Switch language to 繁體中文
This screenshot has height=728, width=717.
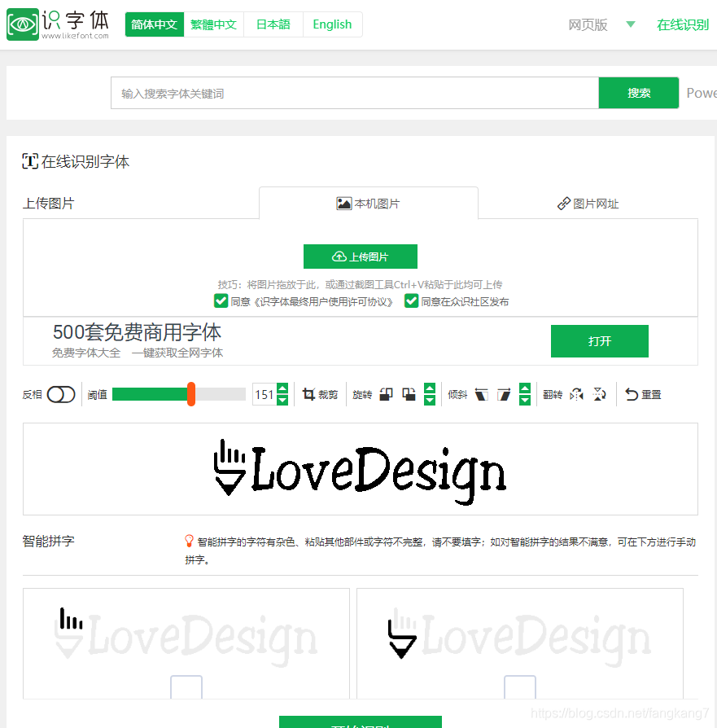tap(213, 24)
